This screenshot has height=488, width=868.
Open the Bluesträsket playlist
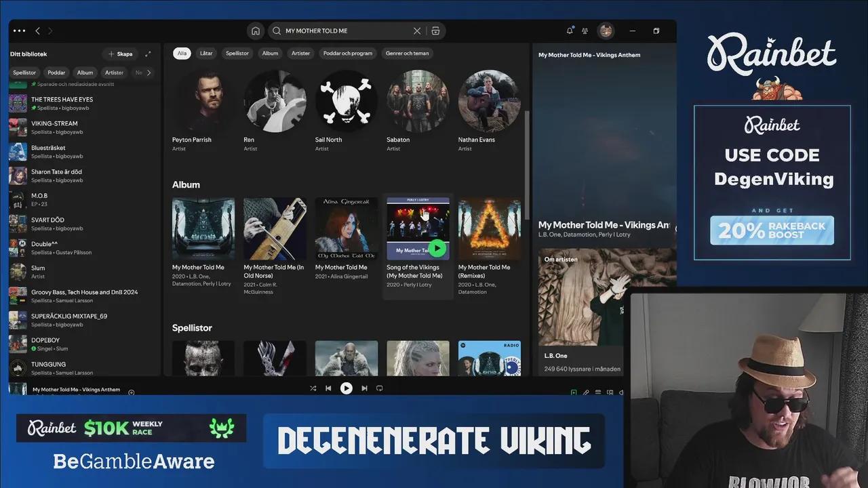point(85,151)
